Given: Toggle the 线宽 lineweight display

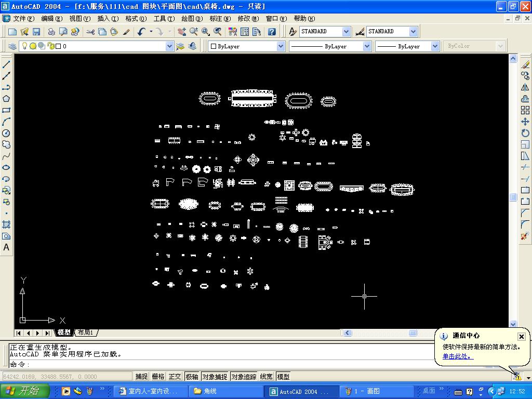Looking at the screenshot, I should 267,377.
